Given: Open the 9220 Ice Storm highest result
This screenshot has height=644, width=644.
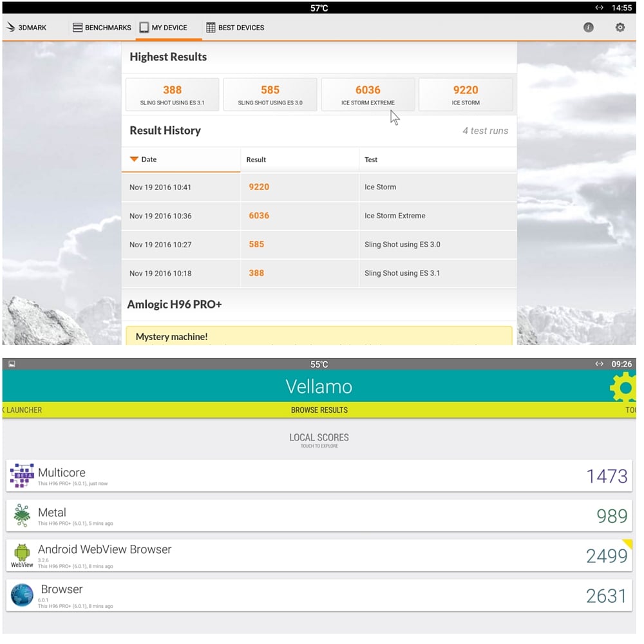Looking at the screenshot, I should [466, 94].
